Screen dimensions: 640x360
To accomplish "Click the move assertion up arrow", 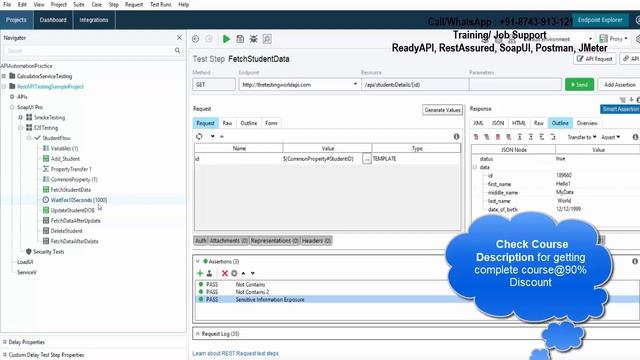I will tap(243, 273).
